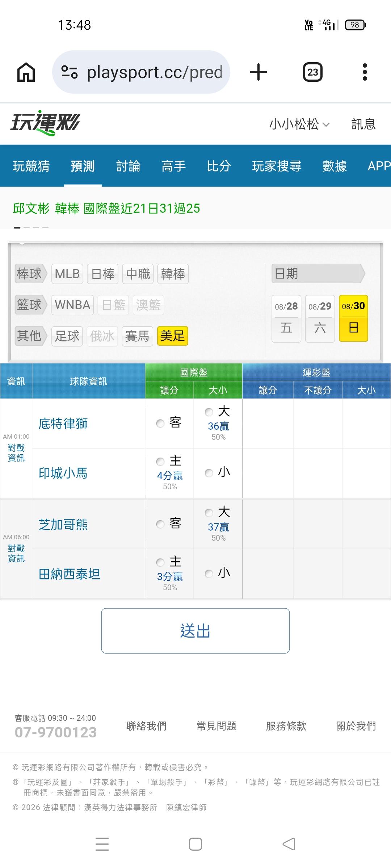This screenshot has width=391, height=868.
Task: Tap the Android back triangle button
Action: tap(289, 844)
